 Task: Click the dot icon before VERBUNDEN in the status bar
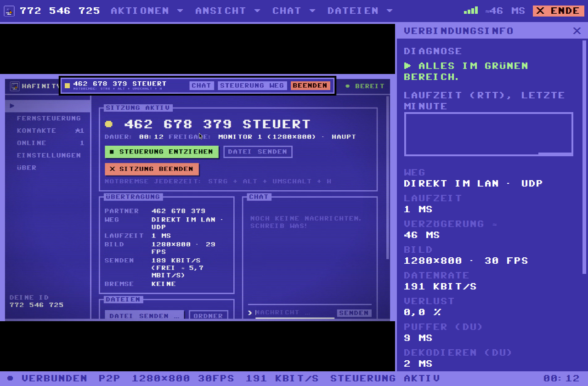click(10, 379)
